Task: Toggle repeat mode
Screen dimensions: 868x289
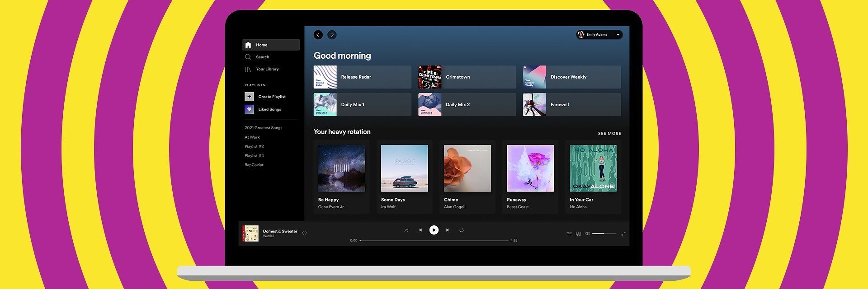Action: 462,230
